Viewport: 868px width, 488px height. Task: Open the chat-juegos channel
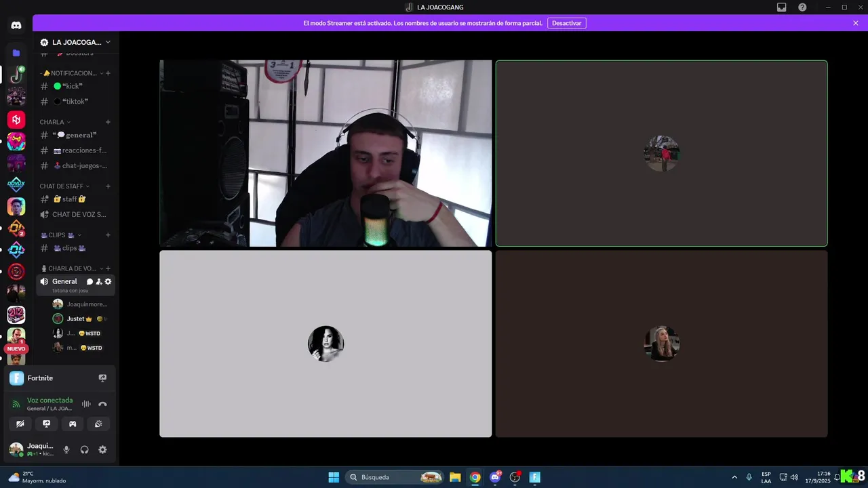75,165
